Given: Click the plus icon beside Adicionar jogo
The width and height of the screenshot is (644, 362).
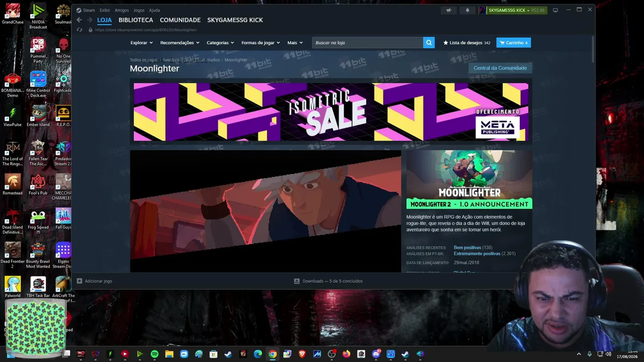Looking at the screenshot, I should tap(79, 281).
